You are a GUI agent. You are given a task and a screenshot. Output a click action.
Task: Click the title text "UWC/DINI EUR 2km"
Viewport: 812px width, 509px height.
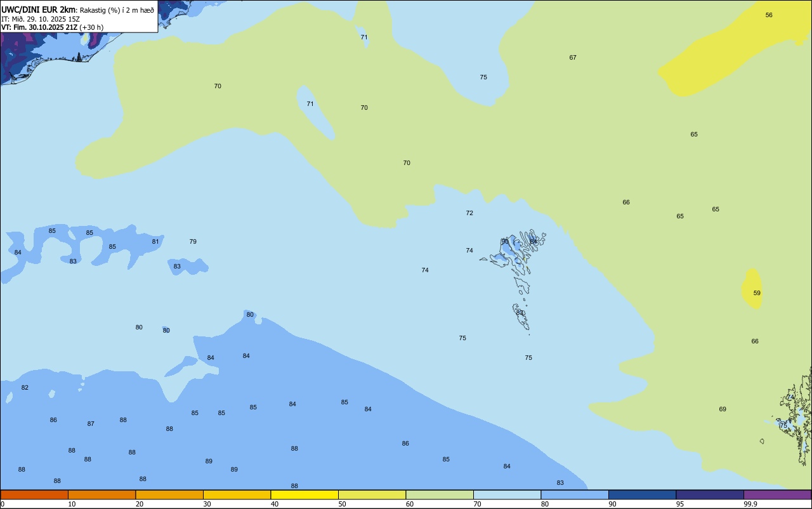(39, 10)
